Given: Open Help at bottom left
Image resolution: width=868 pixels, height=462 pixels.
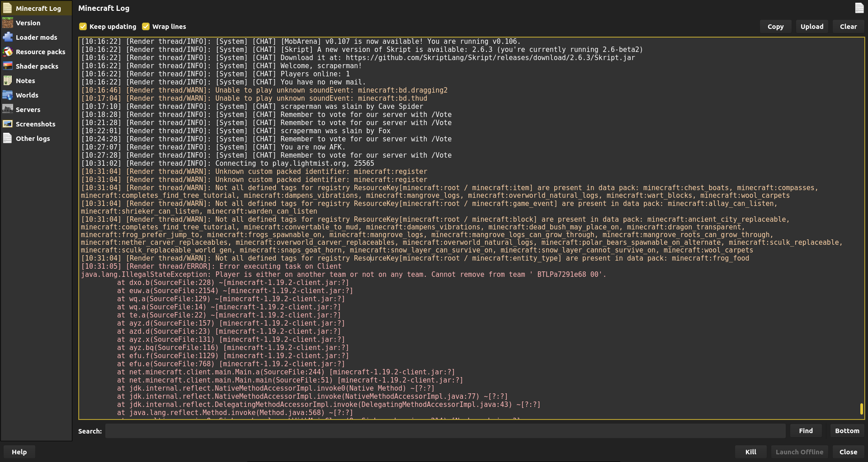Looking at the screenshot, I should 19,452.
